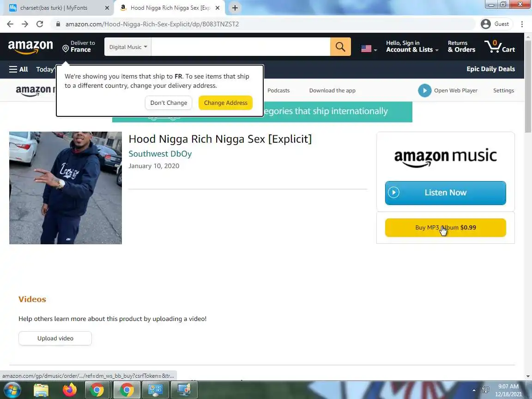Open Epic Daily Deals link
The width and height of the screenshot is (532, 399).
[490, 69]
